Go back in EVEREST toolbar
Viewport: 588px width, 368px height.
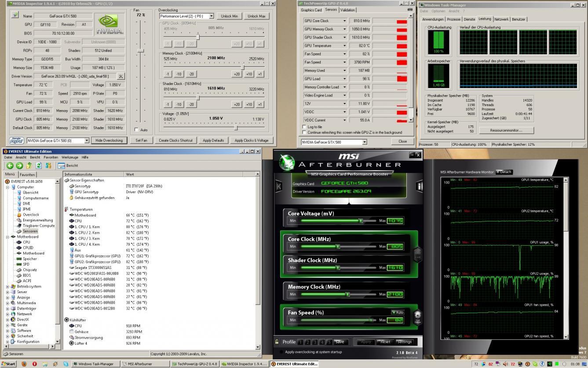tap(10, 166)
